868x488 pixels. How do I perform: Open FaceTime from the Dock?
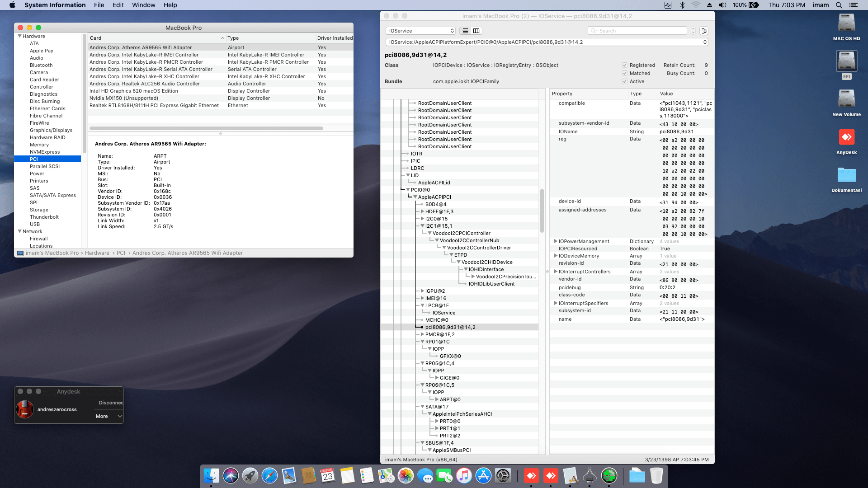click(444, 475)
